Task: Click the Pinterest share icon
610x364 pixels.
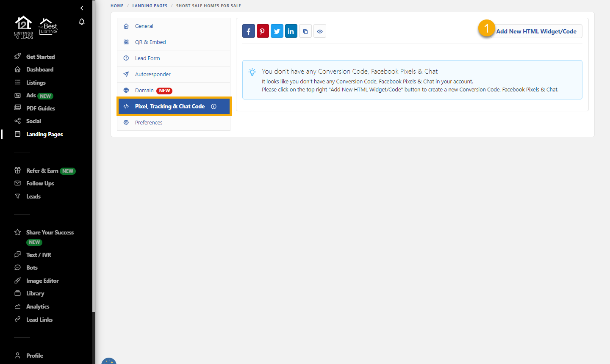Action: [263, 31]
